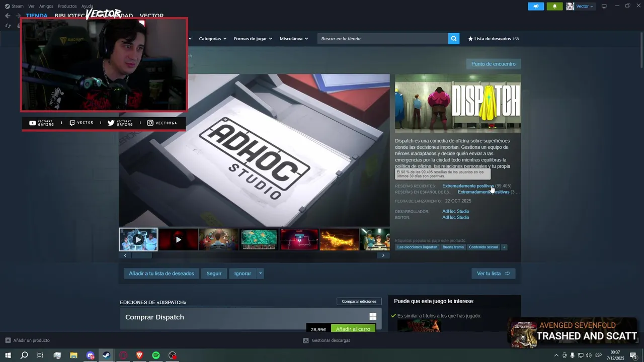The image size is (644, 362).
Task: Open Gestionar descargas in the footer
Action: (x=327, y=340)
